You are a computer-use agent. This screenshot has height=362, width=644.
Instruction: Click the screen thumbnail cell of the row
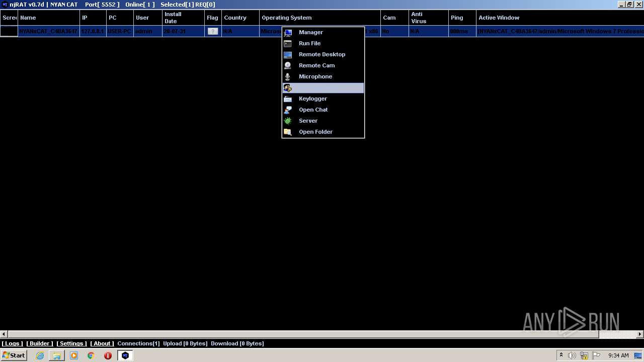pos(9,31)
